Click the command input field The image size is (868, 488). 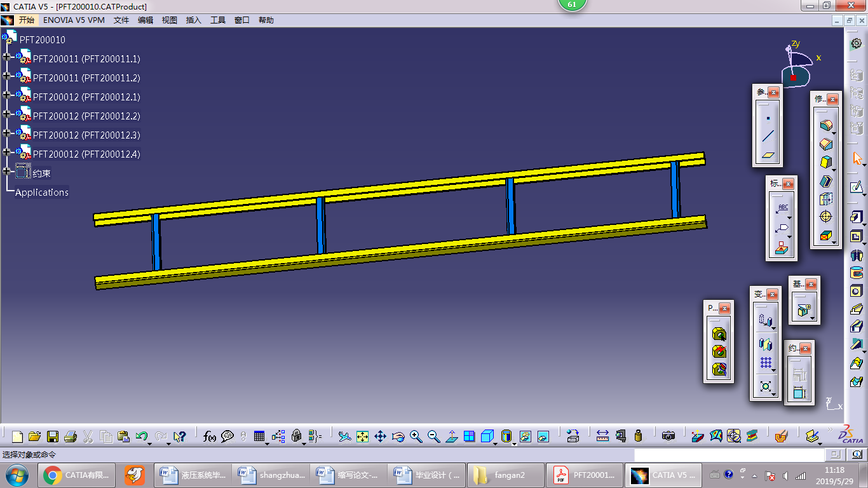point(729,455)
